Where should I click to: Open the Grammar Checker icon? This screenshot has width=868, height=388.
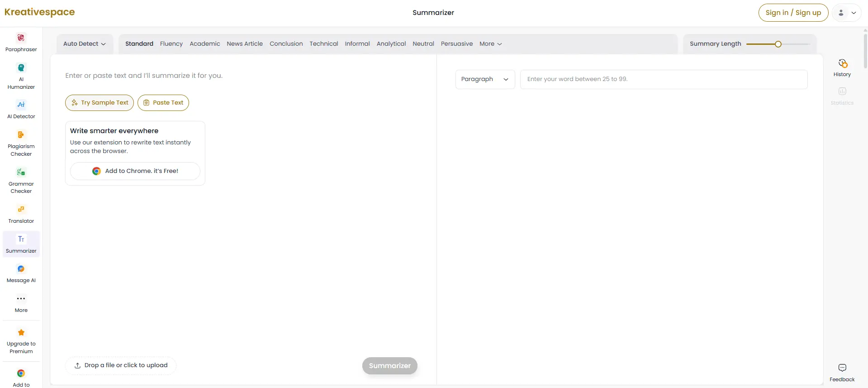pyautogui.click(x=21, y=172)
